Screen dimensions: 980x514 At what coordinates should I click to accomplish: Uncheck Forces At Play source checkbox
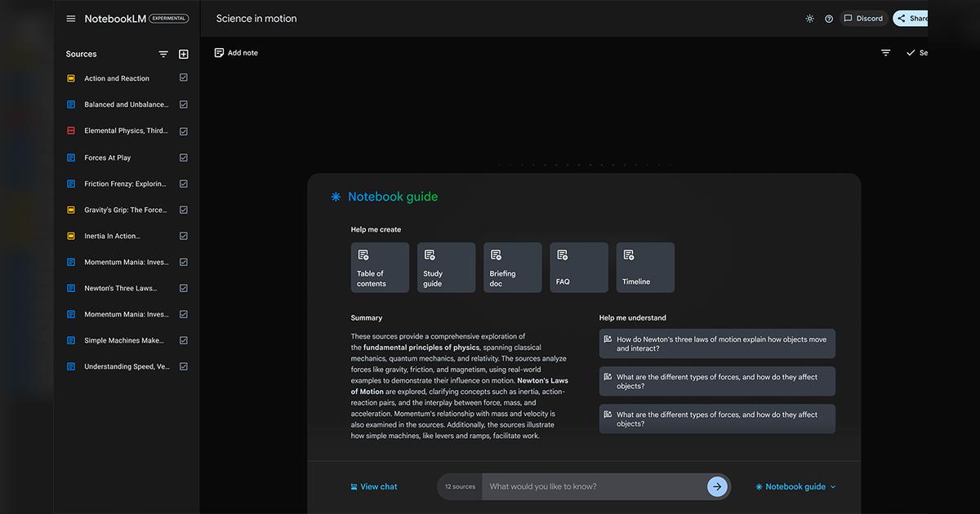[x=184, y=157]
